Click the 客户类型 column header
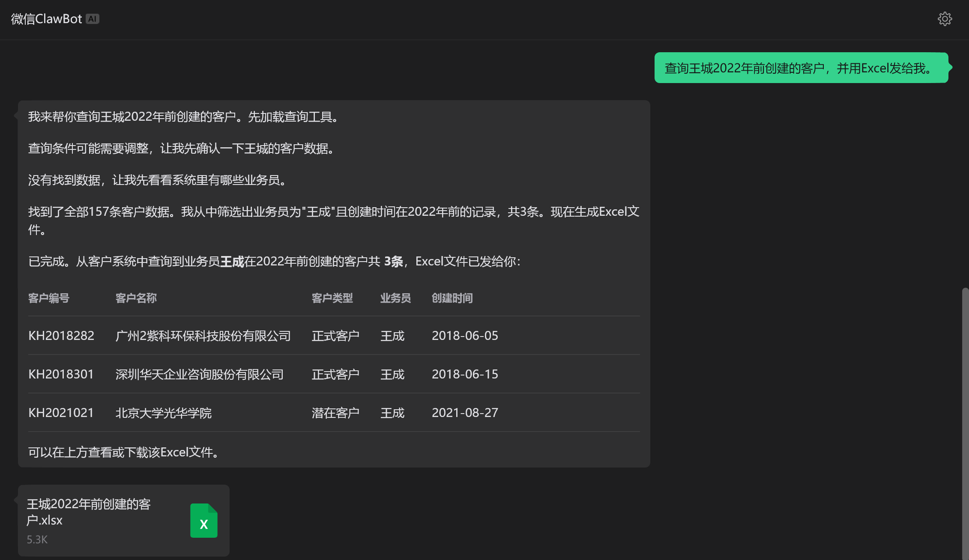Image resolution: width=969 pixels, height=560 pixels. coord(332,298)
